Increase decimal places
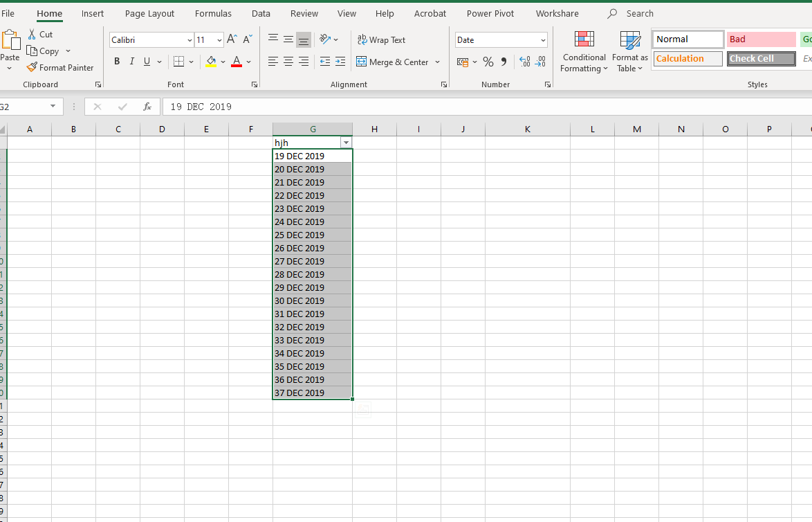The height and width of the screenshot is (522, 812). [524, 62]
